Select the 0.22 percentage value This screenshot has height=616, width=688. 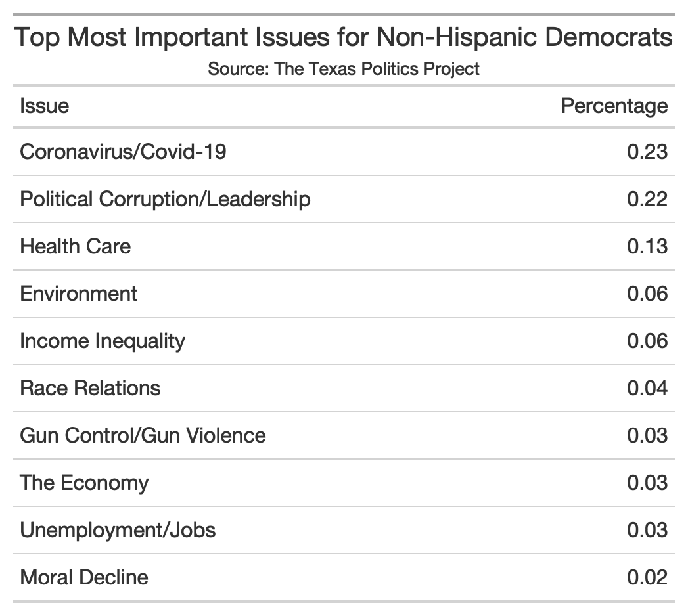647,199
